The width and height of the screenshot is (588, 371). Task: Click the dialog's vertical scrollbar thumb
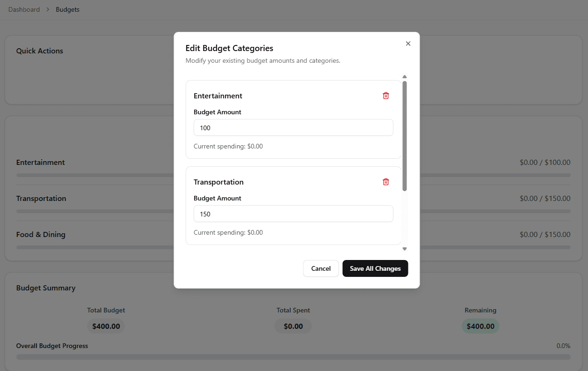point(405,136)
